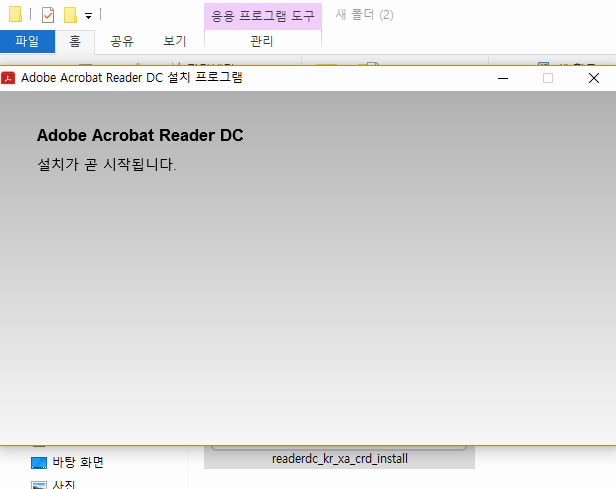The height and width of the screenshot is (489, 616).
Task: Click the 새 폴더 (2) window title
Action: point(364,15)
